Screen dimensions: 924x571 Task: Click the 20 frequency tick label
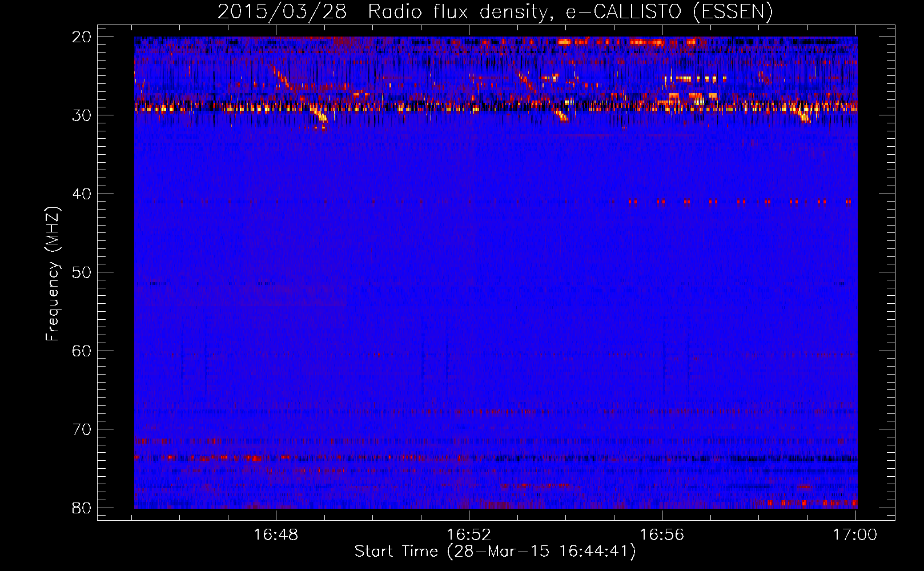(82, 37)
